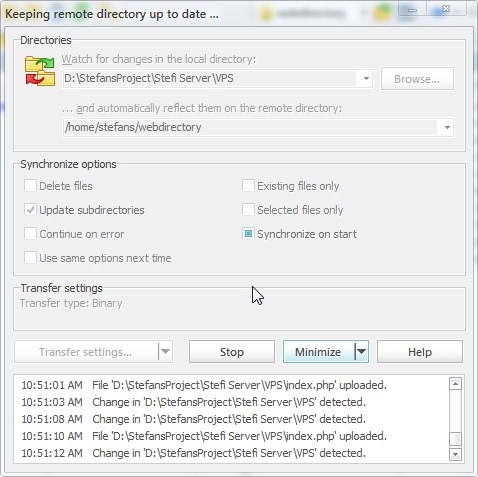Uncheck Update subdirectories option

pyautogui.click(x=30, y=210)
